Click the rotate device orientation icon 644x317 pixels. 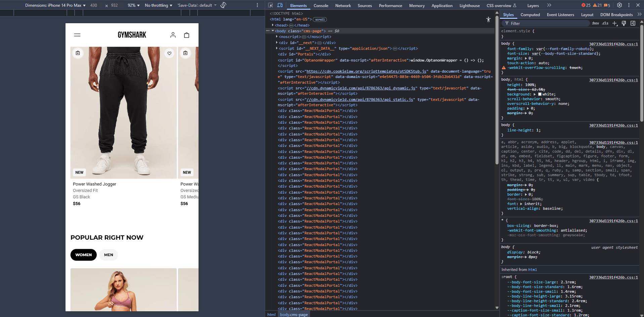223,5
